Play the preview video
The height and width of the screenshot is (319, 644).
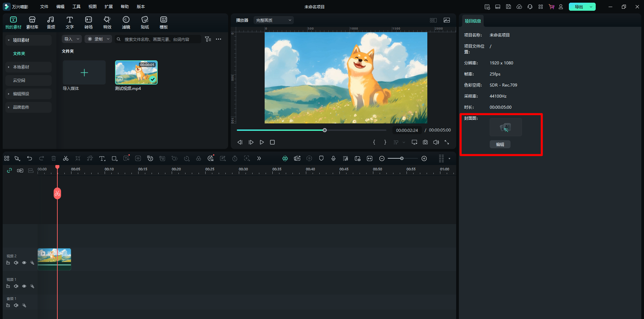pyautogui.click(x=262, y=142)
